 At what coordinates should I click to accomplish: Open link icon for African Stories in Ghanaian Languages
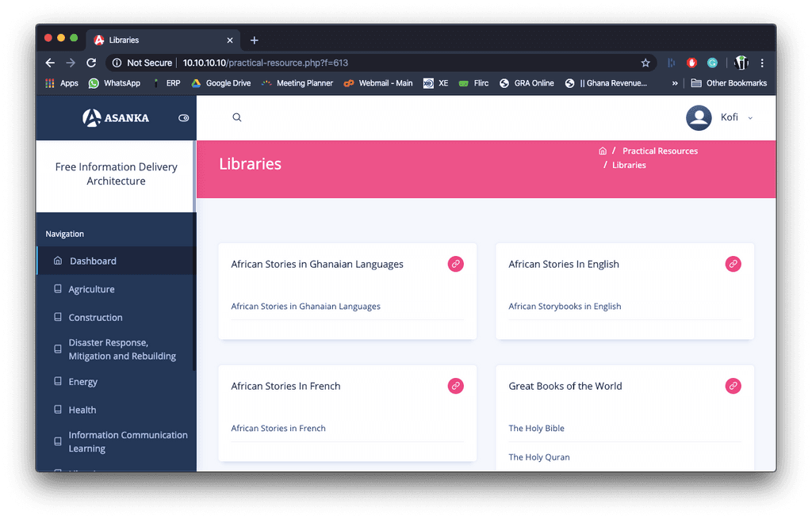click(455, 264)
